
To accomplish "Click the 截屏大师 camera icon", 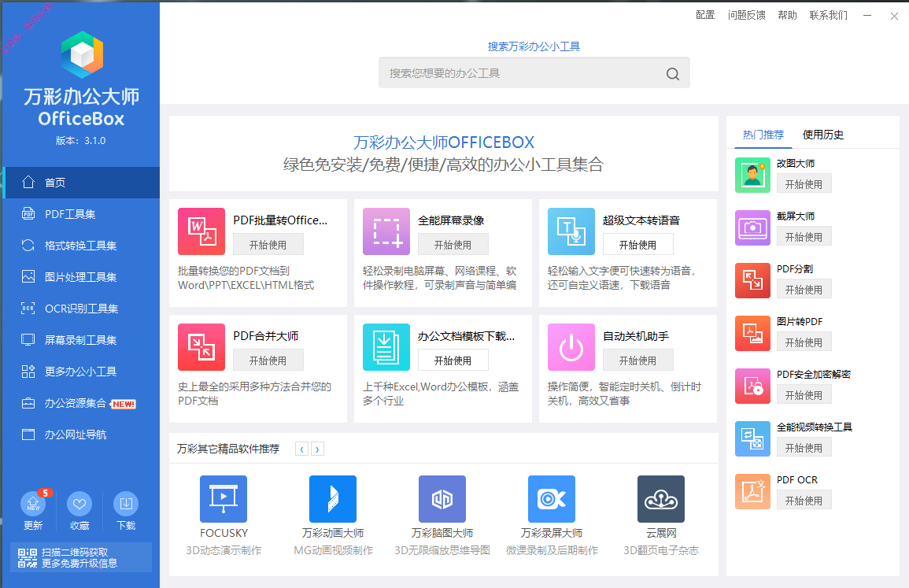I will [x=752, y=227].
